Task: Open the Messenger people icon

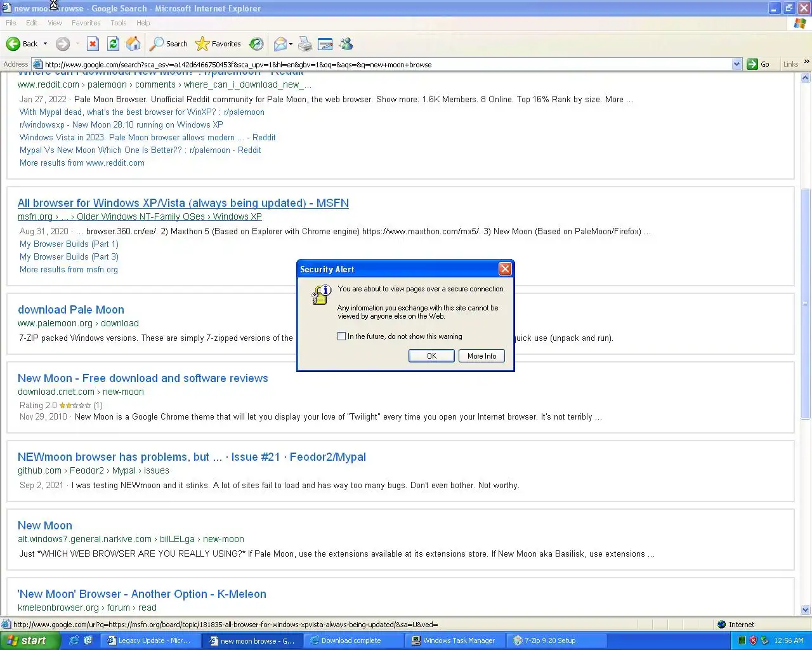Action: point(346,44)
